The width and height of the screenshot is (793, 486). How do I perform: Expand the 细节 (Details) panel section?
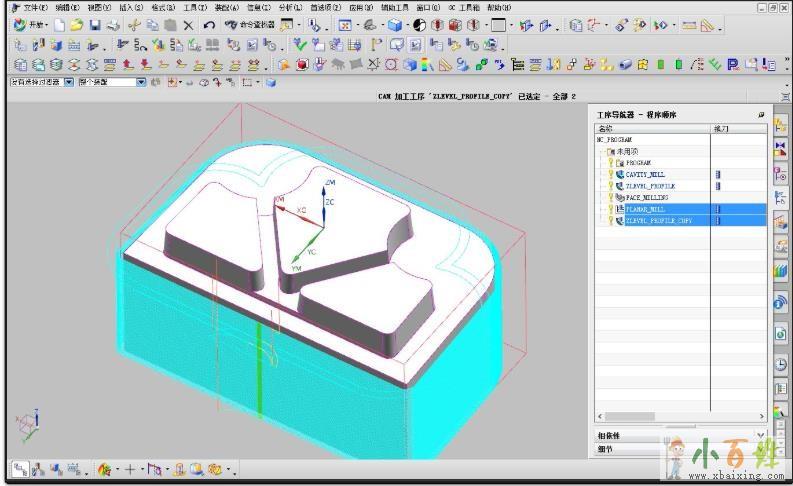pyautogui.click(x=680, y=449)
